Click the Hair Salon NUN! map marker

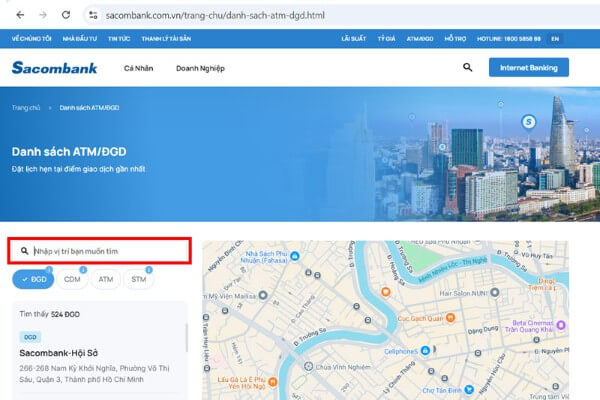(495, 292)
